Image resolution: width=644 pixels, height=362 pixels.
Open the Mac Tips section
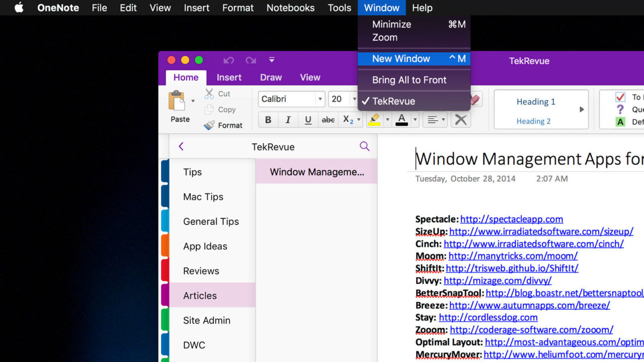(x=212, y=197)
